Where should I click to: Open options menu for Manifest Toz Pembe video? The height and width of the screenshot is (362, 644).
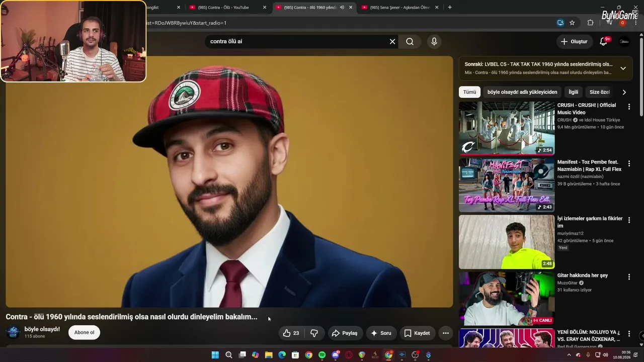[x=629, y=163]
